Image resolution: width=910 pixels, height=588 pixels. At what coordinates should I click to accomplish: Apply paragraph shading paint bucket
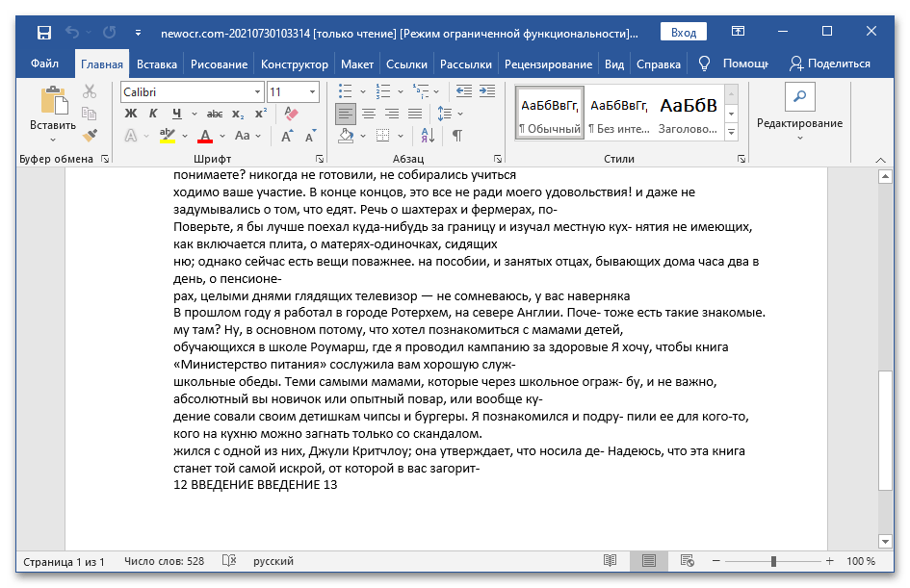(346, 136)
